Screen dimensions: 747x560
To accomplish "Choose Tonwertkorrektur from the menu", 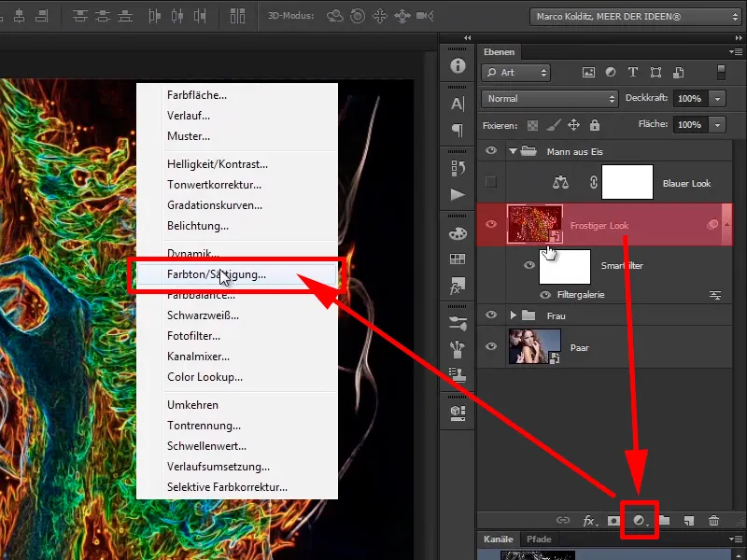I will coord(237,185).
